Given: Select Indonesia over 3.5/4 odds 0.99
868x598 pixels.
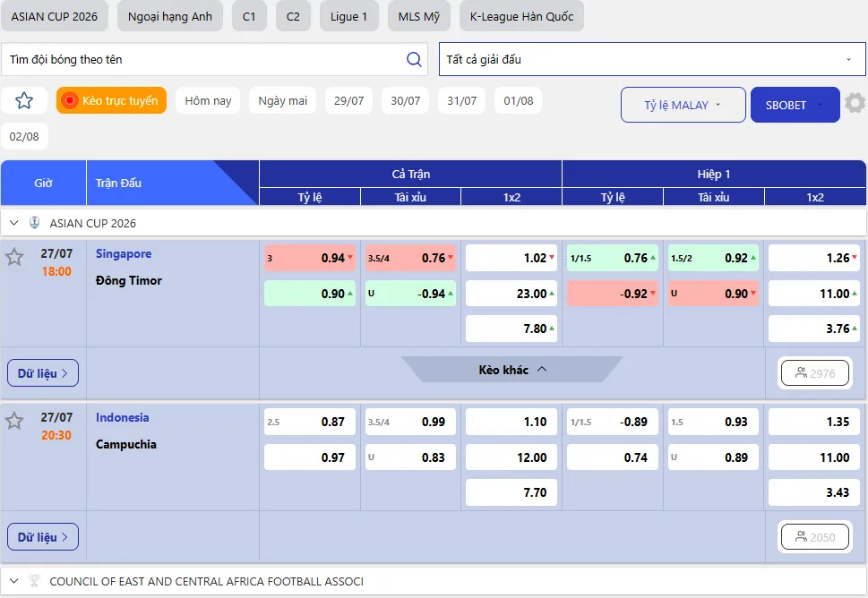Looking at the screenshot, I should click(x=410, y=422).
